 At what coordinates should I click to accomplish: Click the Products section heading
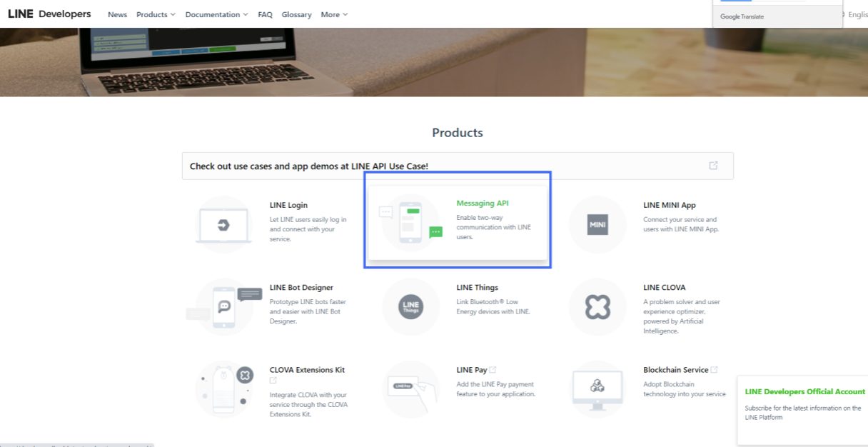coord(458,133)
